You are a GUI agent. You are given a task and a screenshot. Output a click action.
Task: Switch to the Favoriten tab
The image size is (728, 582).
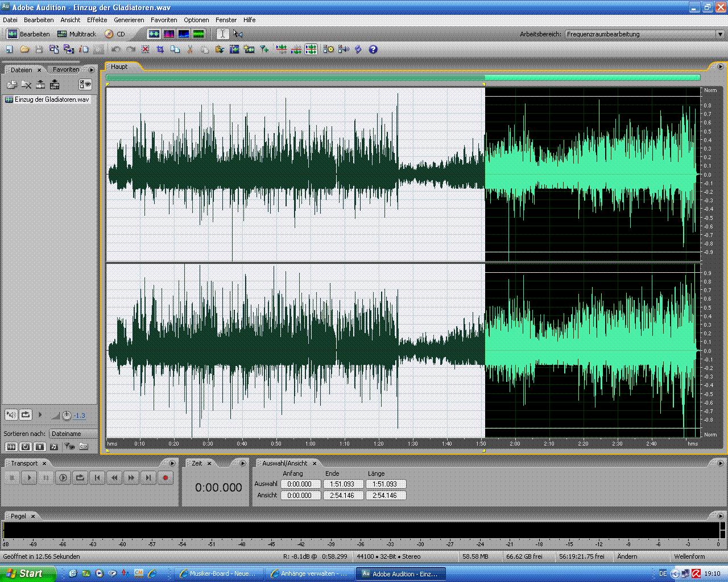(66, 69)
